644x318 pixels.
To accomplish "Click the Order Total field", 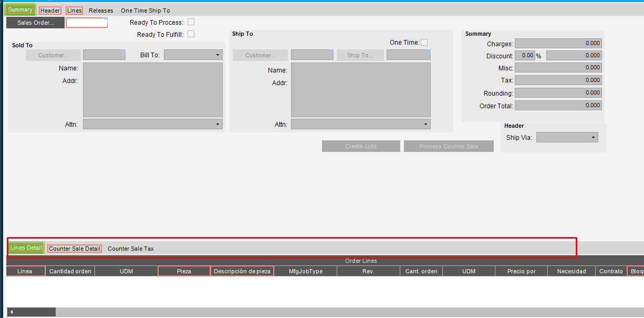I will coord(558,106).
